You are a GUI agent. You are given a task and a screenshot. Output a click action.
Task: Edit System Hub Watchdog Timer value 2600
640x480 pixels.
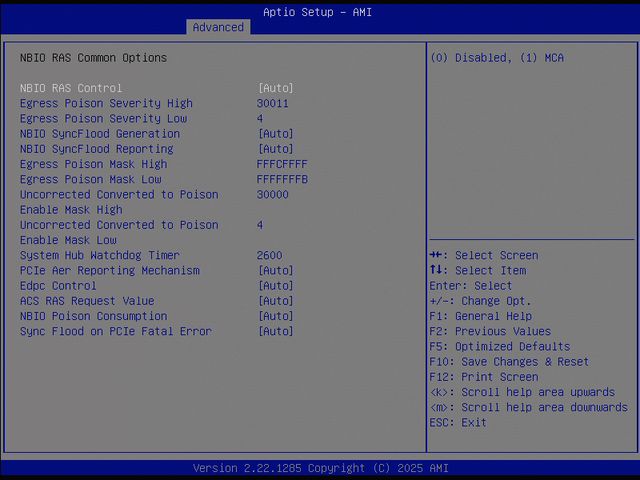(x=269, y=255)
